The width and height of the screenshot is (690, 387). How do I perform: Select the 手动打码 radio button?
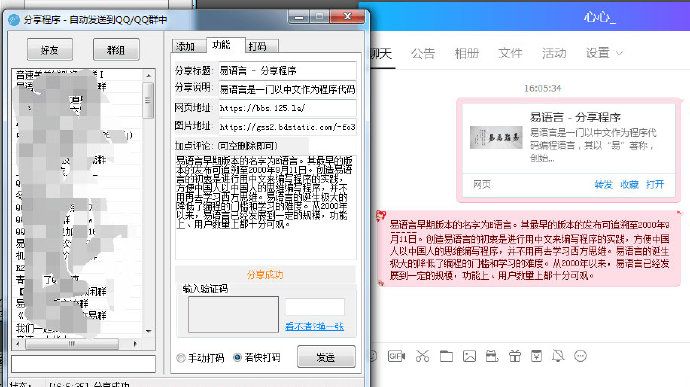coord(180,358)
